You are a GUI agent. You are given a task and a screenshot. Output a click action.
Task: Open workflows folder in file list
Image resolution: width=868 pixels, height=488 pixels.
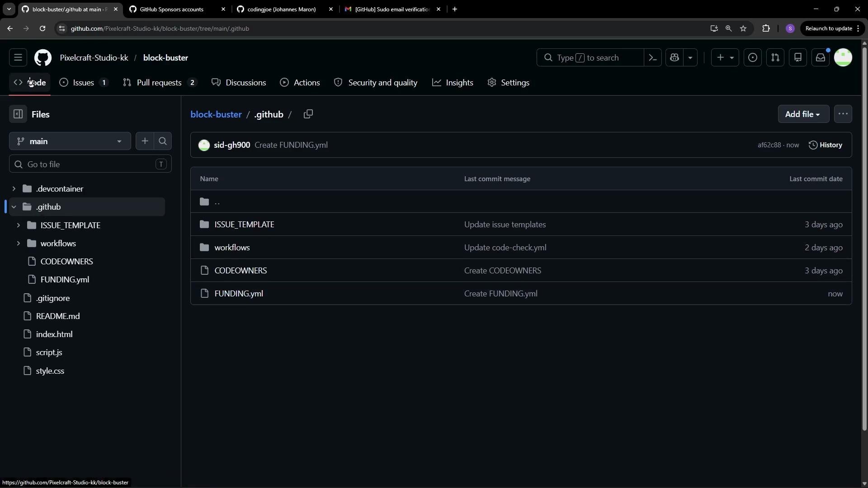(232, 248)
